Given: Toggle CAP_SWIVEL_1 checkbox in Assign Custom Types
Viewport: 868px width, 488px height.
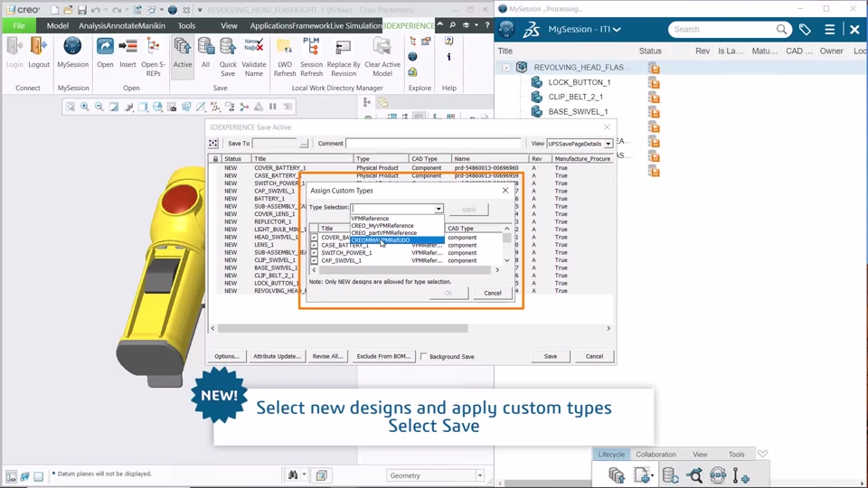Looking at the screenshot, I should [x=314, y=260].
